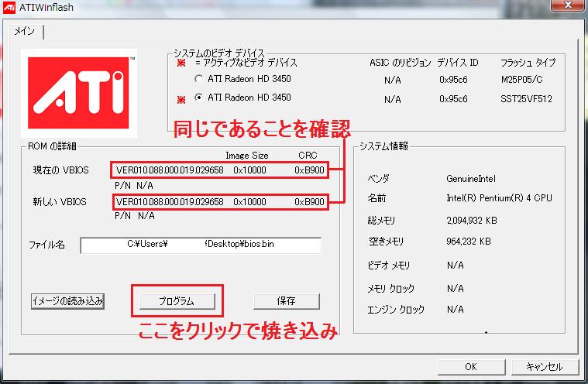The image size is (588, 384).
Task: Click the エンジン クロック label
Action: [396, 310]
